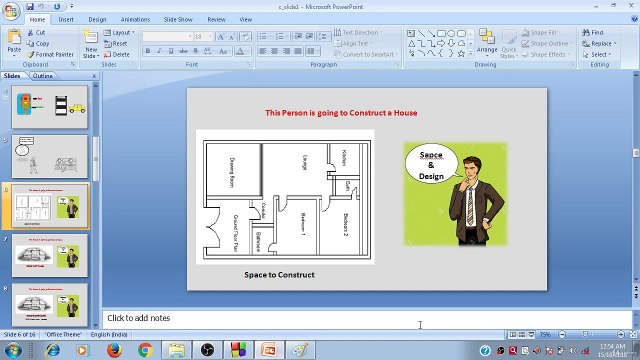
Task: Toggle strikethrough formatting
Action: point(184,51)
